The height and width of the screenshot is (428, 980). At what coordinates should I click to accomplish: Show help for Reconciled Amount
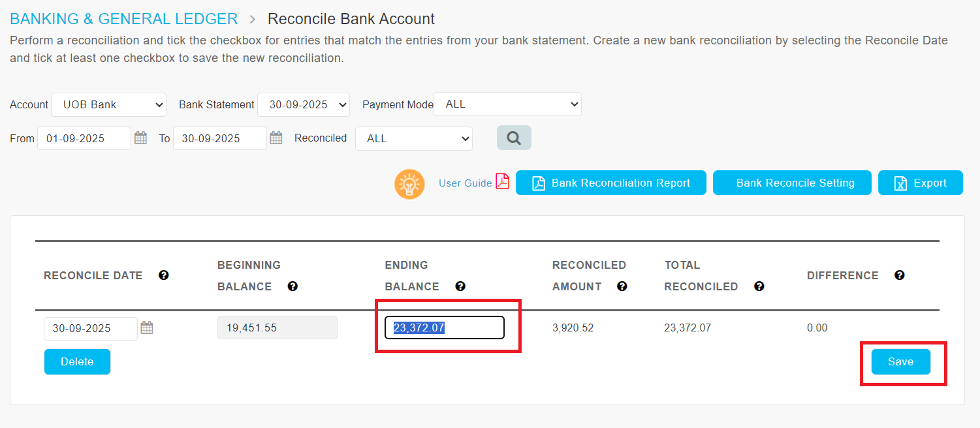click(622, 286)
